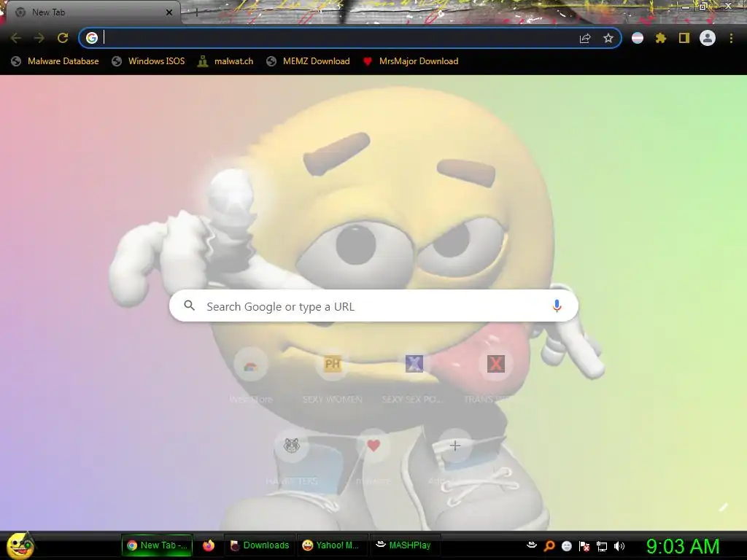Customize Chrome with pencil button

[x=723, y=507]
